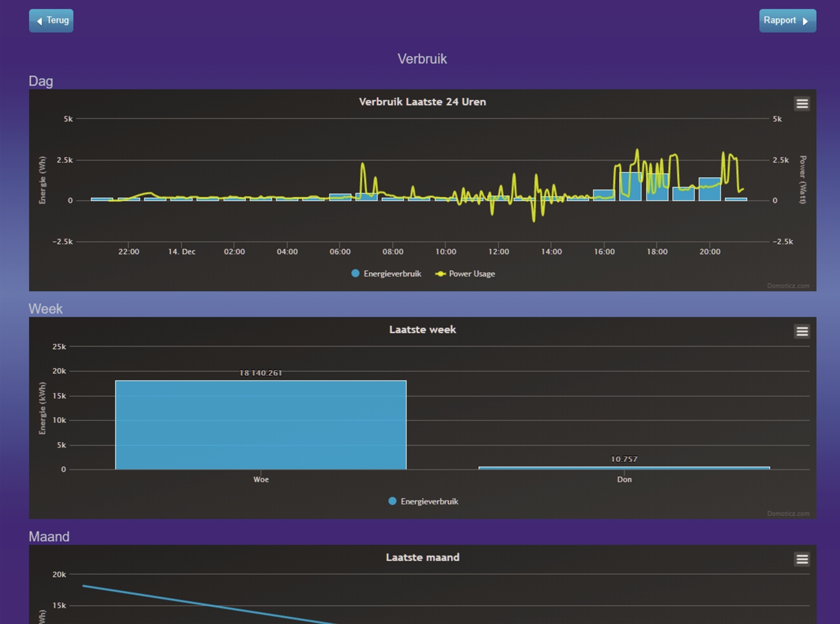The width and height of the screenshot is (840, 624).
Task: Click the Domoticz.com link in Dag chart
Action: pos(788,285)
